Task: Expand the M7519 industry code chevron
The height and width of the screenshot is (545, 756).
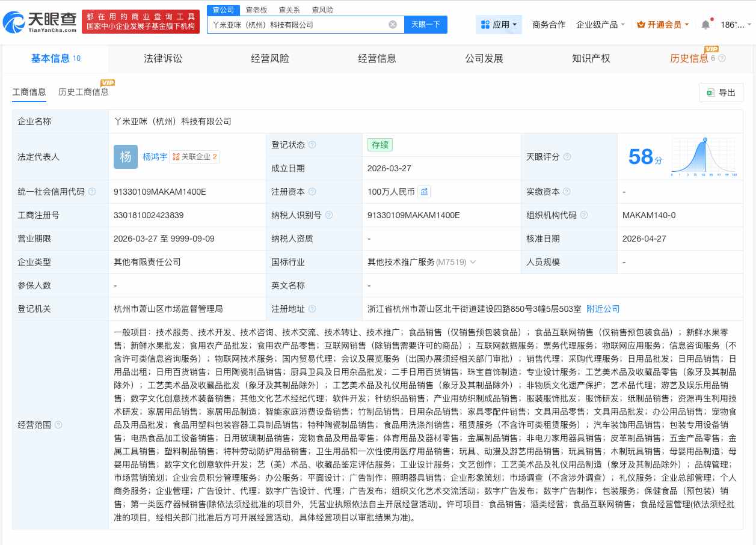Action: click(473, 262)
